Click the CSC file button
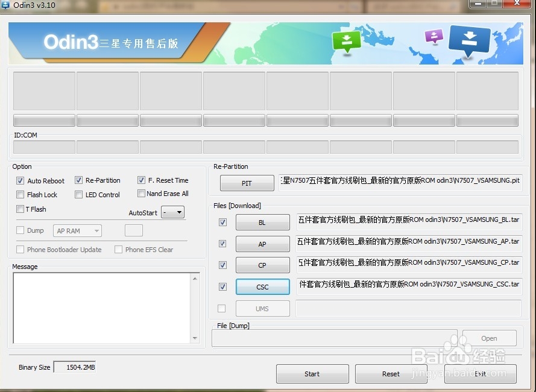This screenshot has height=392, width=536. (x=262, y=286)
